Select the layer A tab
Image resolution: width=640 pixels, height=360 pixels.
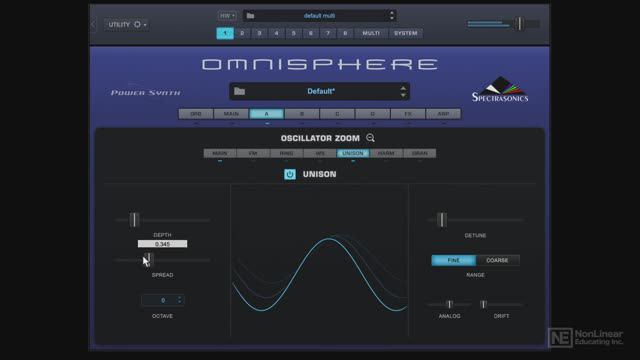pos(267,114)
